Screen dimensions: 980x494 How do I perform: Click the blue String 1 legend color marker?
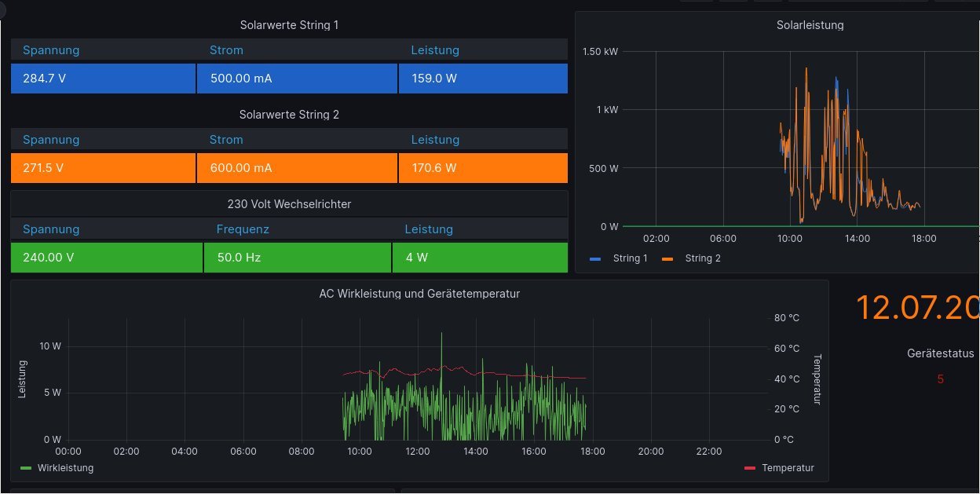595,258
